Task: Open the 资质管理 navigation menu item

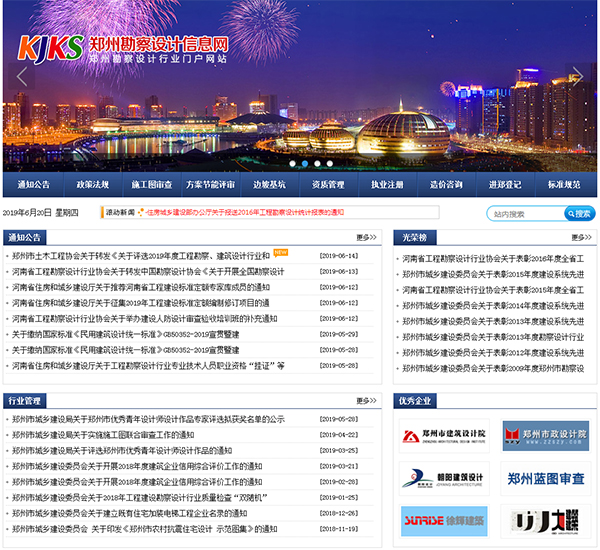Action: [x=328, y=186]
